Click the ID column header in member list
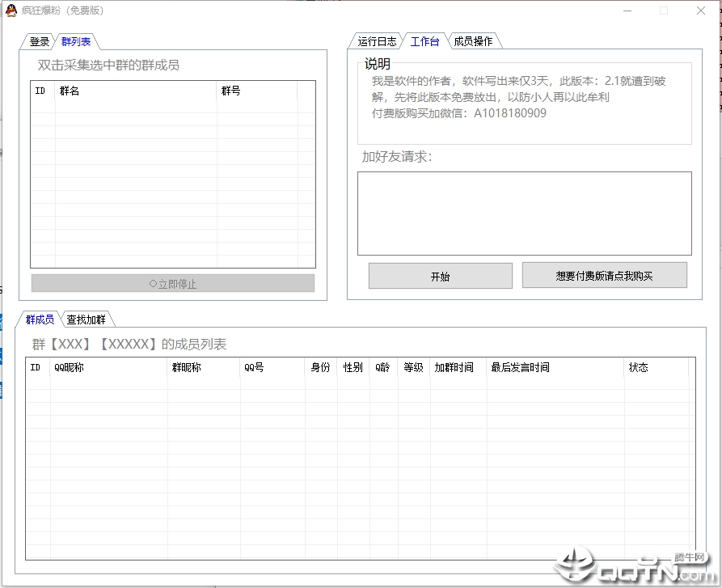This screenshot has height=588, width=722. tap(38, 367)
